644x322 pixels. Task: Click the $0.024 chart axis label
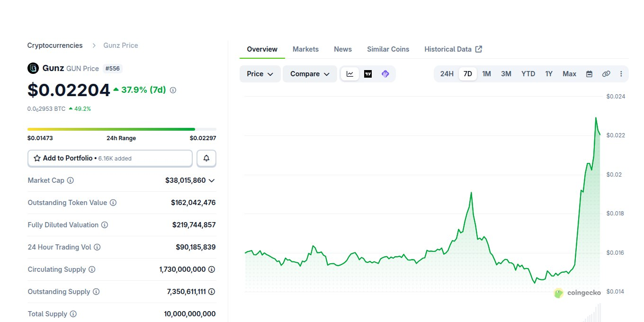[616, 97]
